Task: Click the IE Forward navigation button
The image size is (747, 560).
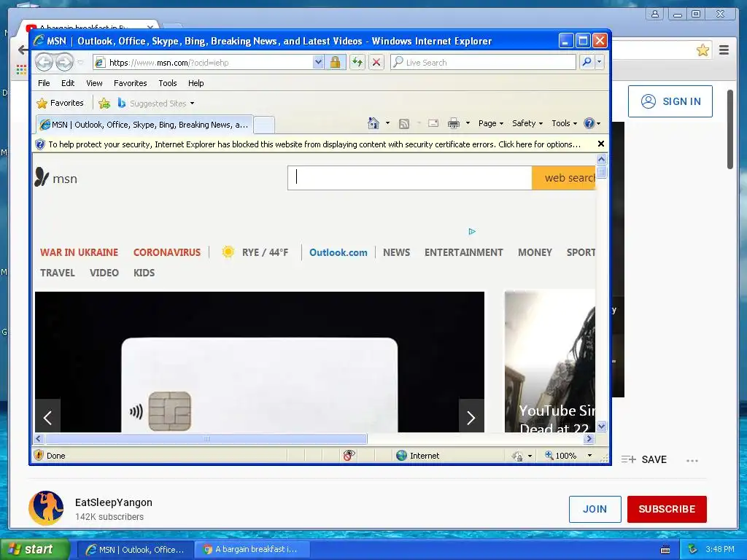Action: point(65,63)
